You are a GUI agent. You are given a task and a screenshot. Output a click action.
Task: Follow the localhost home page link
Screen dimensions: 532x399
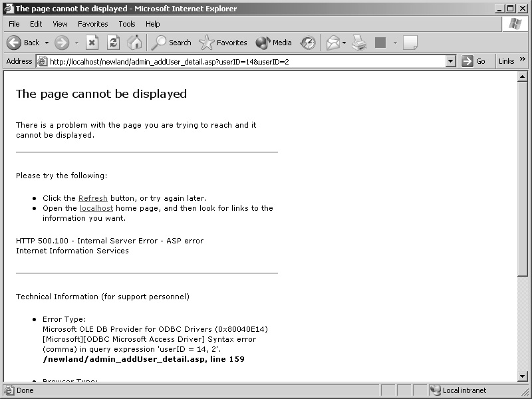coord(96,208)
